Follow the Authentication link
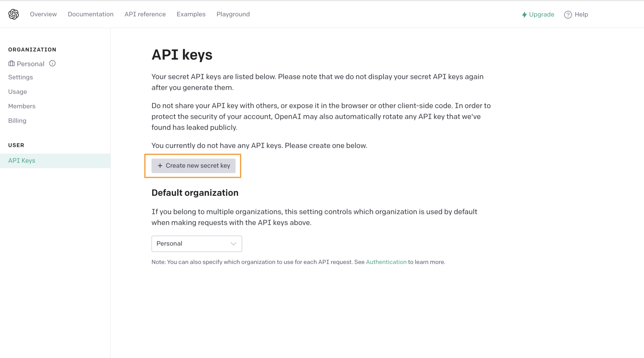Image resolution: width=644 pixels, height=358 pixels. point(386,262)
